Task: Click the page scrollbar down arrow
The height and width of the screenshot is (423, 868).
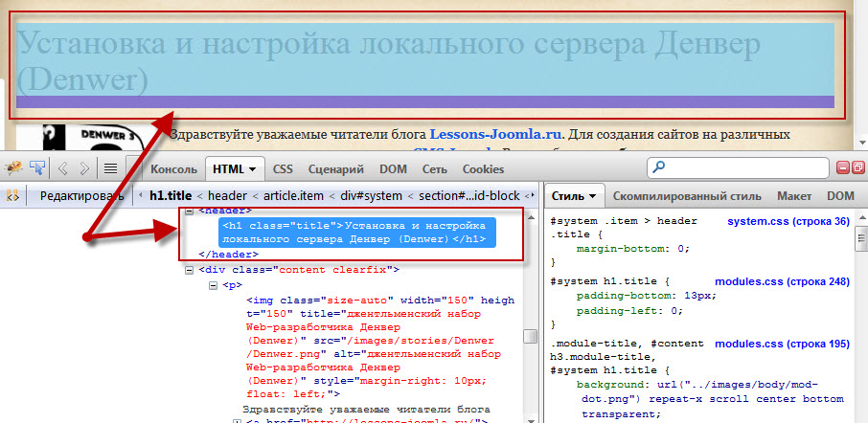Action: (861, 143)
